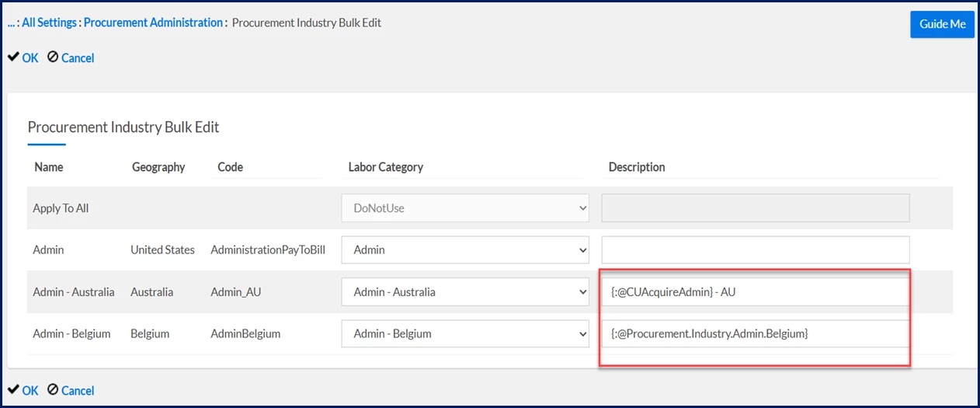Click the Description column header
980x408 pixels.
pyautogui.click(x=637, y=167)
